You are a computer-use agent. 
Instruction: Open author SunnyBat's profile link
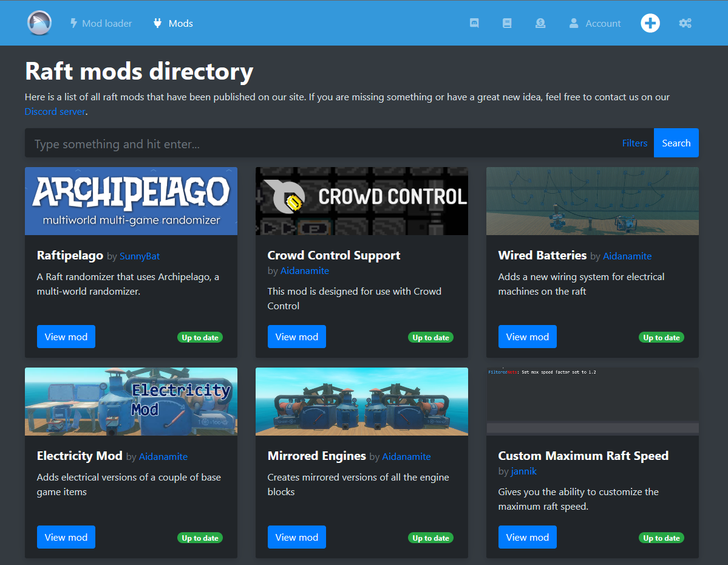(x=140, y=256)
